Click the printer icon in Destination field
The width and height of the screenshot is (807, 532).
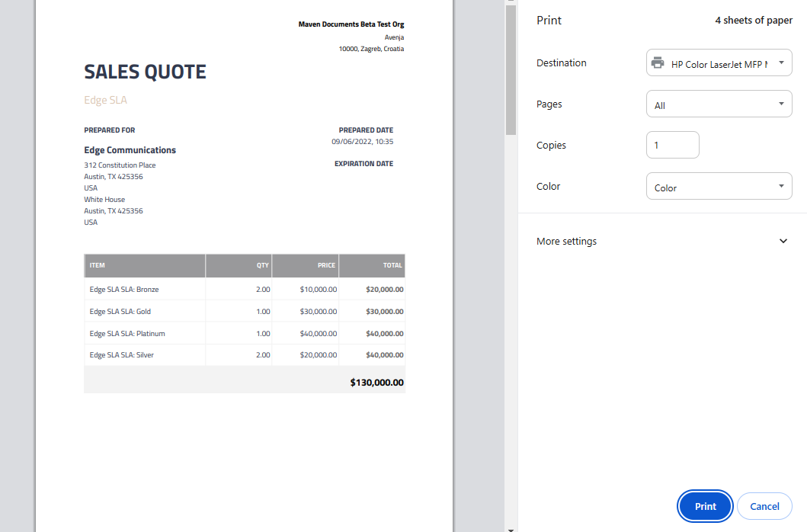click(657, 62)
